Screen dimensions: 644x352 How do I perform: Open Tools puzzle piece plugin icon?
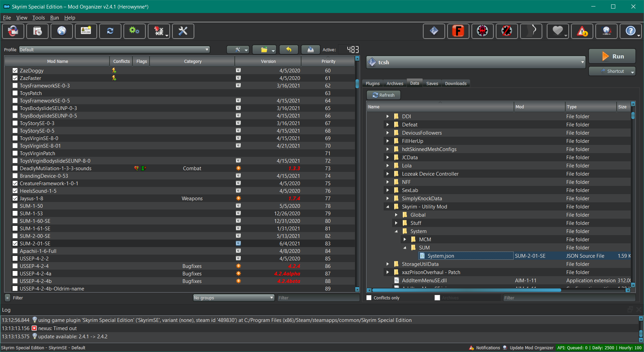[159, 31]
